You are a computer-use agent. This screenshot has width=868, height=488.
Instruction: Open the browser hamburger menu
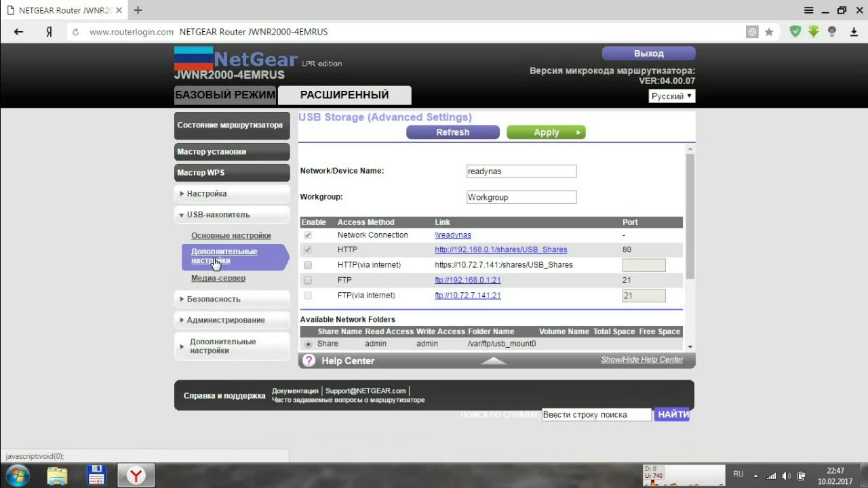808,10
